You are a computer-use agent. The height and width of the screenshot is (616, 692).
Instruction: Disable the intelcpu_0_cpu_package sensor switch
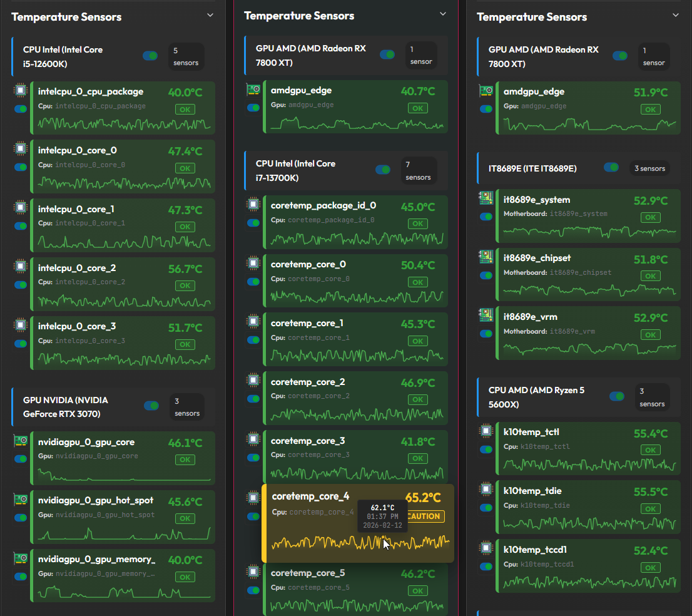21,109
